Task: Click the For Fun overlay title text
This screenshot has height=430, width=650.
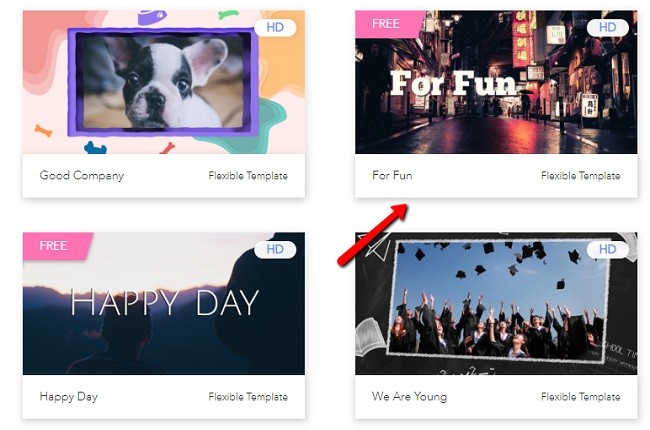Action: tap(454, 83)
